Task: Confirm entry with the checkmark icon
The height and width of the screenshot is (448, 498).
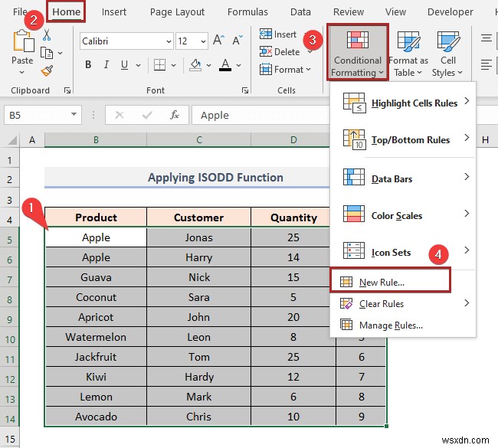Action: [x=147, y=115]
